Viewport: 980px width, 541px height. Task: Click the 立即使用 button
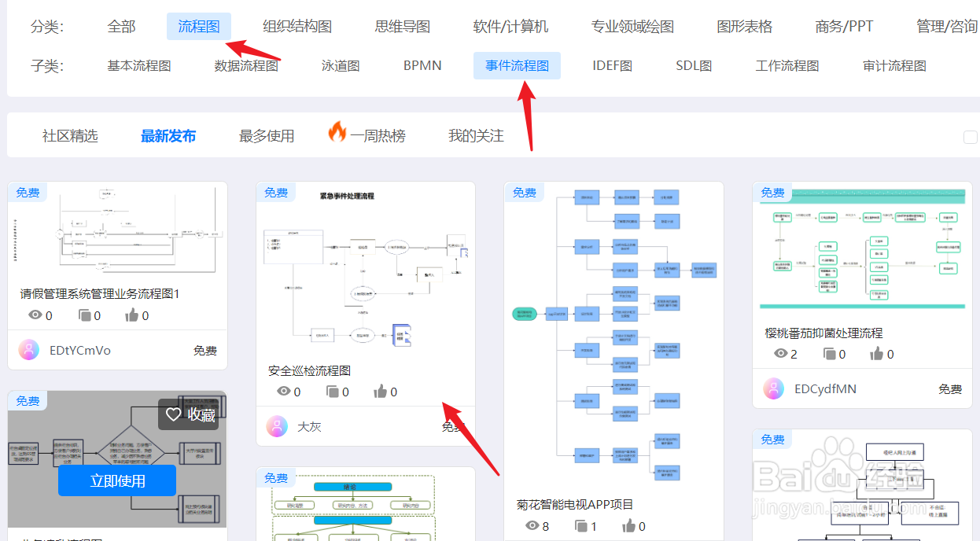[x=116, y=480]
